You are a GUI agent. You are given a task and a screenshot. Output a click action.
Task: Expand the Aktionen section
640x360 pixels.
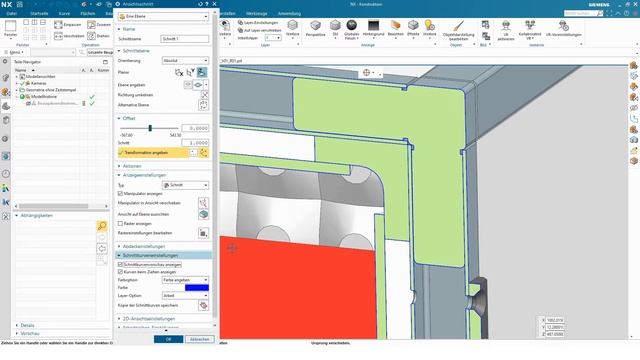(131, 166)
